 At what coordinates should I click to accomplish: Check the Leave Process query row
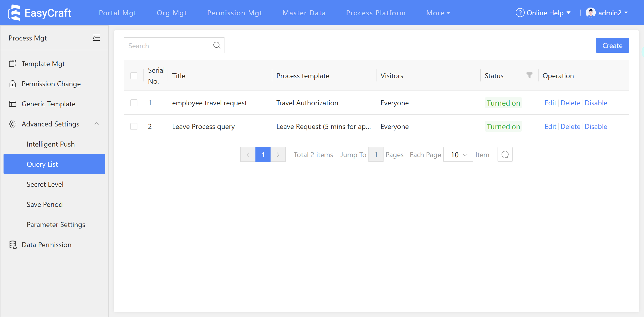coord(134,126)
